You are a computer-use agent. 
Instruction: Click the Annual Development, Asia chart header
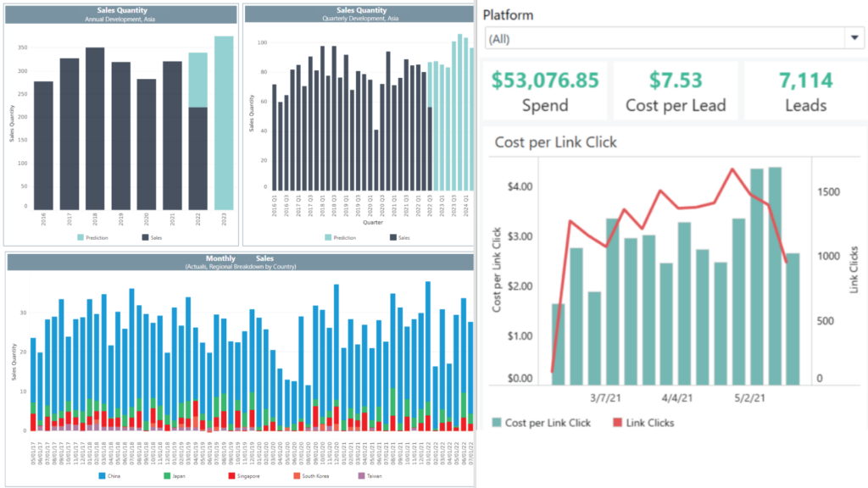click(x=120, y=14)
